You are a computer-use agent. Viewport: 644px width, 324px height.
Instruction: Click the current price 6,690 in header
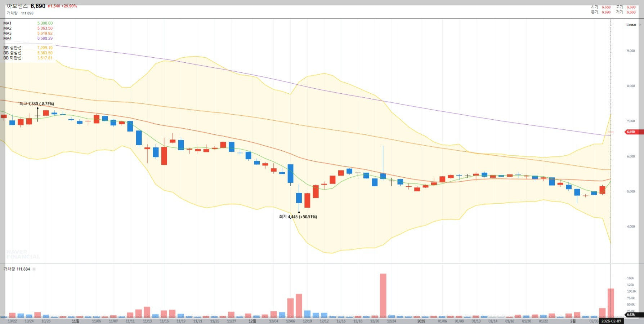[x=38, y=6]
